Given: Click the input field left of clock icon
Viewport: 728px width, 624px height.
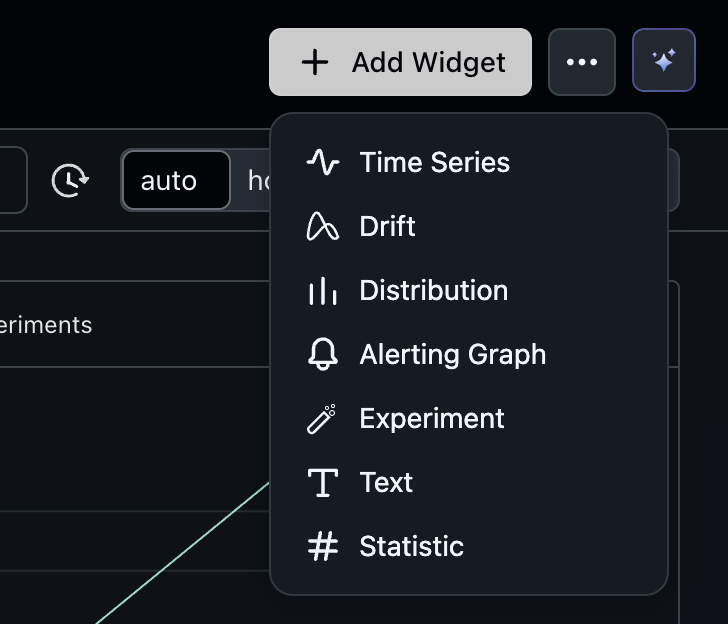Looking at the screenshot, I should coord(12,181).
